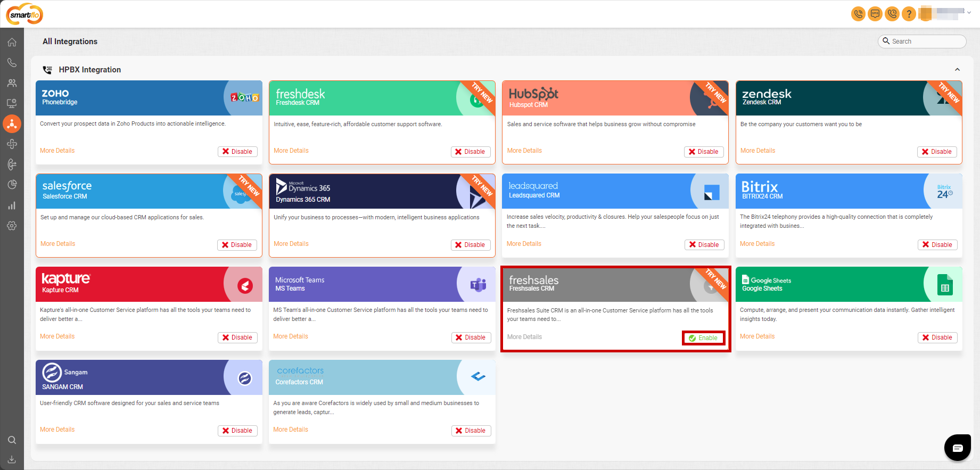Disable the Bitrix24 CRM integration
Image resolution: width=980 pixels, height=470 pixels.
(x=937, y=245)
